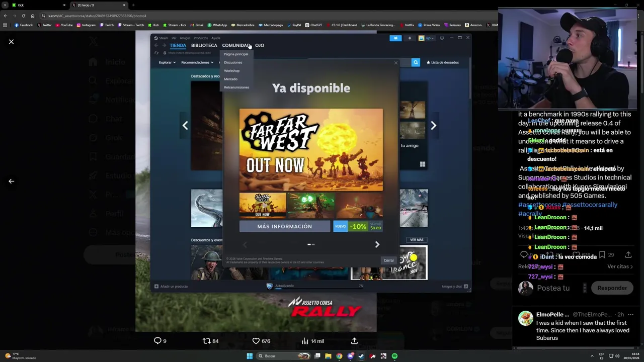Show next item in Steam popup
This screenshot has width=644, height=362.
[x=377, y=244]
